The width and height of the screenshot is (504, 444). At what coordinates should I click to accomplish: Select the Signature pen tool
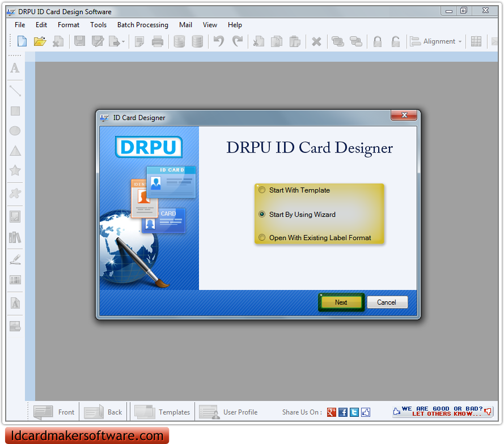pos(15,259)
